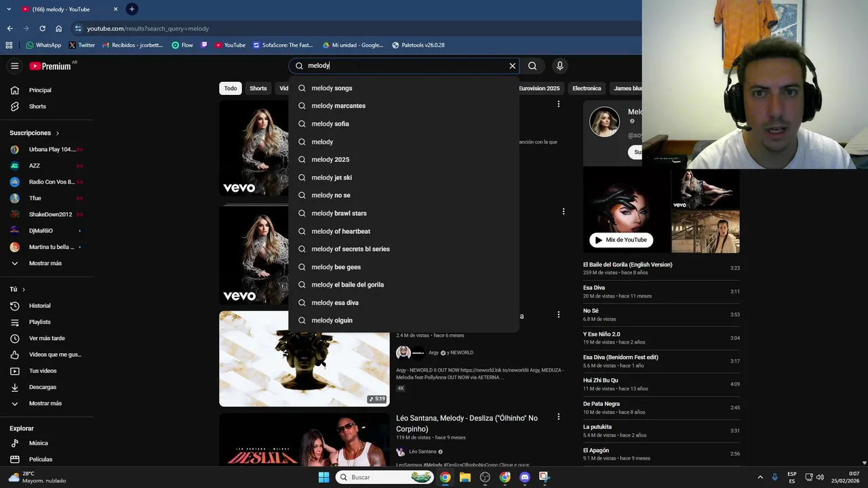Image resolution: width=868 pixels, height=488 pixels.
Task: Open the weather widget 28°C
Action: pos(37,477)
